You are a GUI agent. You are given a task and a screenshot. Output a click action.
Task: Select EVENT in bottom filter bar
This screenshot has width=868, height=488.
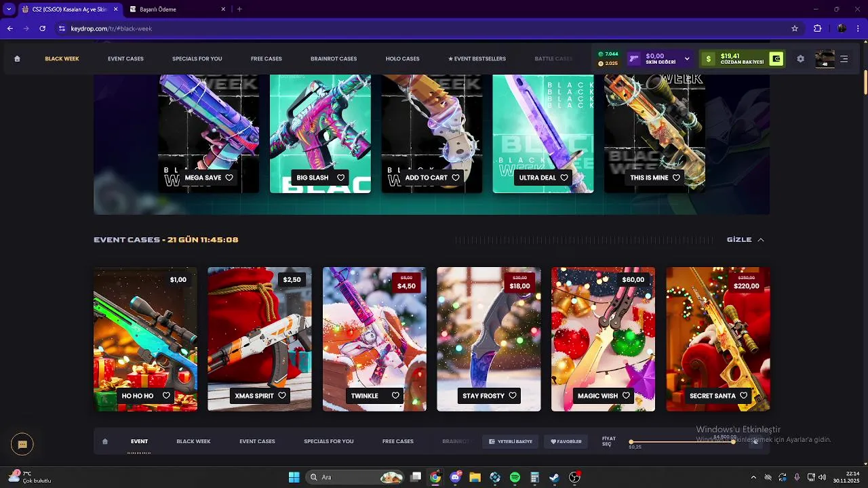click(139, 441)
